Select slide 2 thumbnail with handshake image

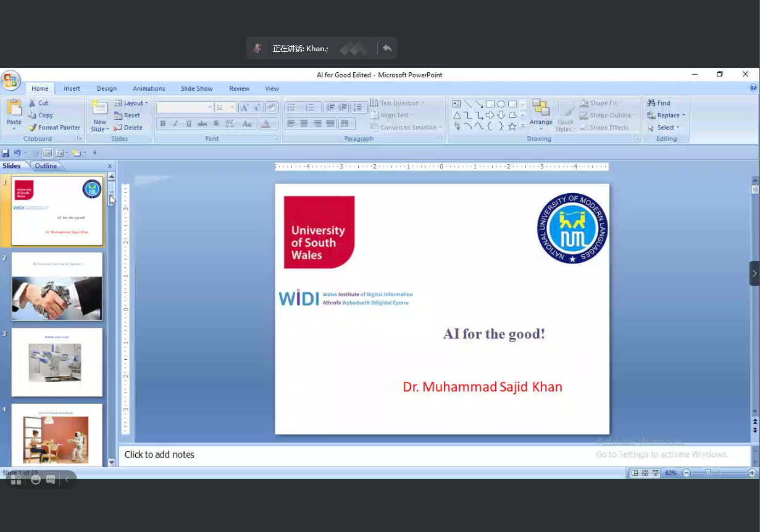coord(57,287)
